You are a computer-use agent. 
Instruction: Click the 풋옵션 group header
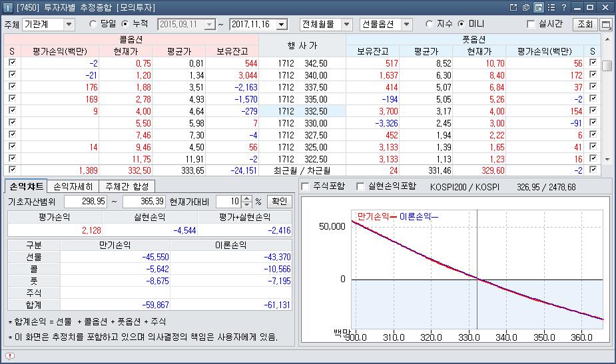pos(473,40)
